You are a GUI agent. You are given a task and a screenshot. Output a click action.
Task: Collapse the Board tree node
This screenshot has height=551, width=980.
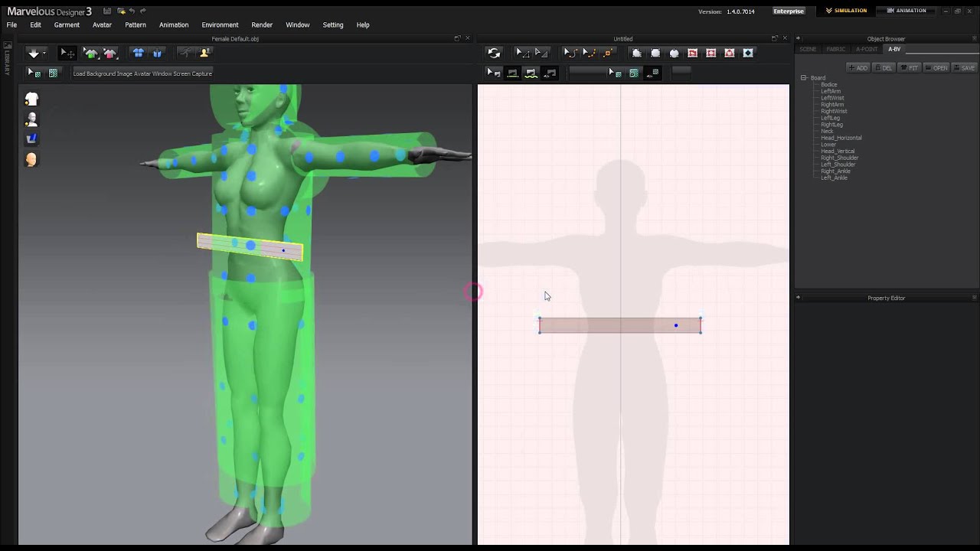click(803, 78)
